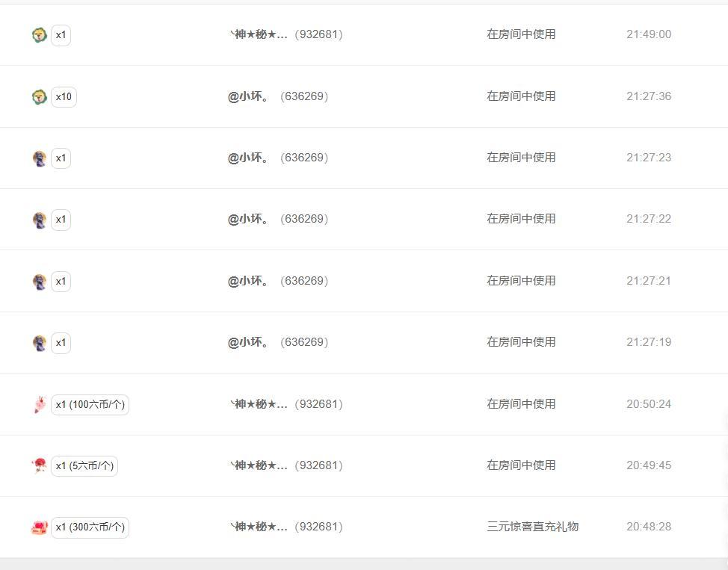Click user ID (932681) in the 20:48:28 row
The width and height of the screenshot is (728, 570).
pos(319,527)
